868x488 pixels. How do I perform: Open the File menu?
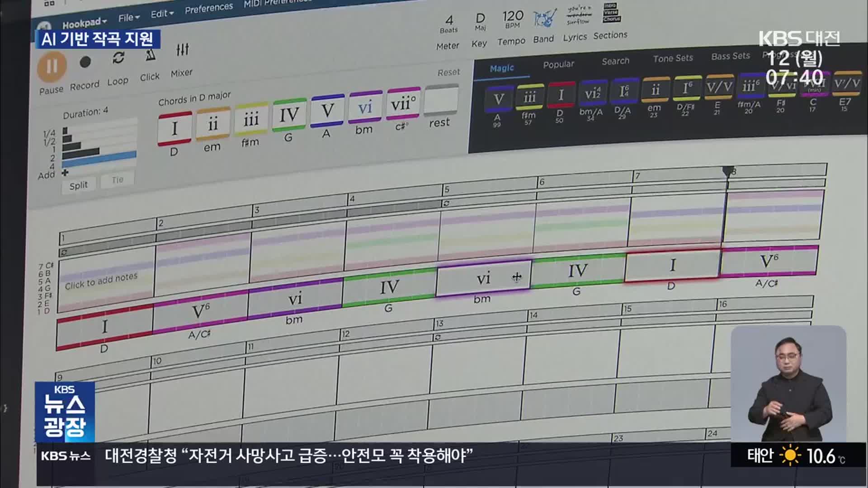click(x=129, y=18)
